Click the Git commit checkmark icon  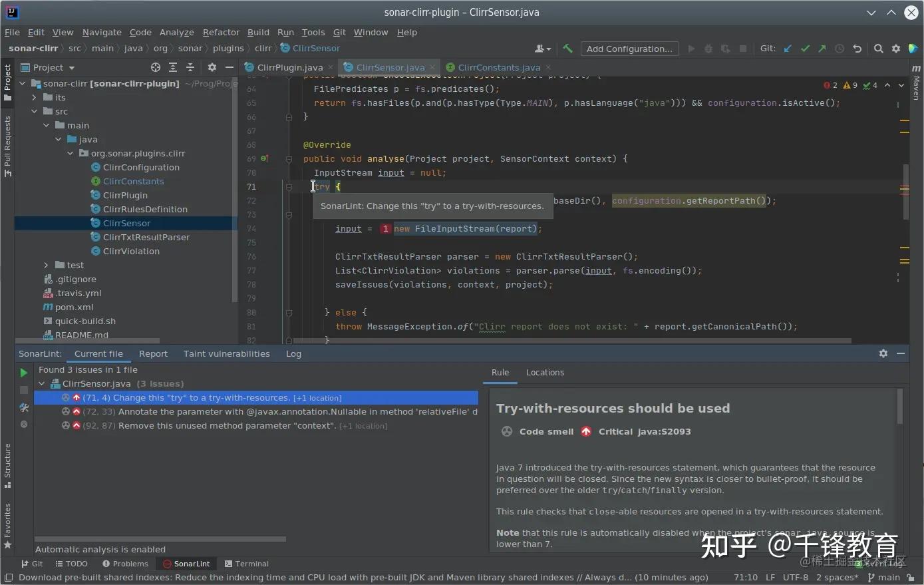[x=805, y=49]
